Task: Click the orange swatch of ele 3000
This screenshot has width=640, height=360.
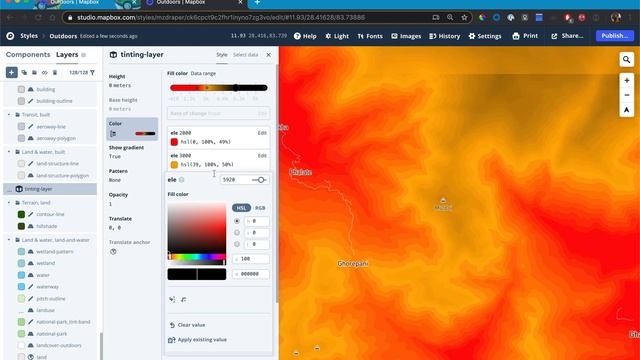Action: pyautogui.click(x=174, y=164)
